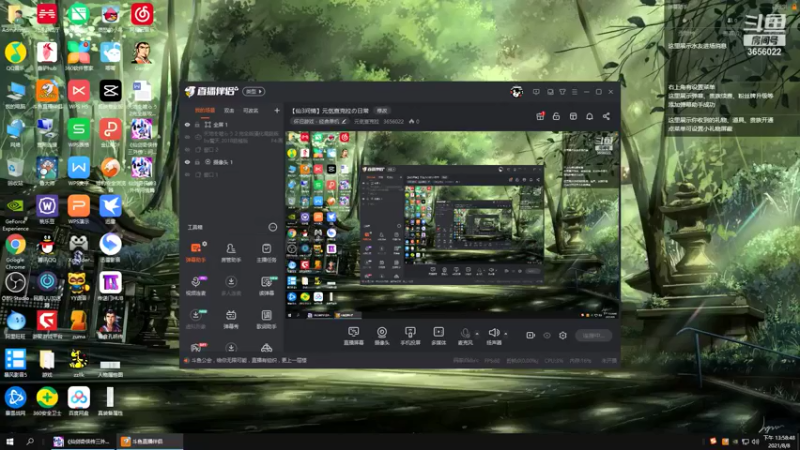This screenshot has width=800, height=450.
Task: Switch to the 仙剑奇侠传三 taskbar item
Action: click(x=82, y=441)
